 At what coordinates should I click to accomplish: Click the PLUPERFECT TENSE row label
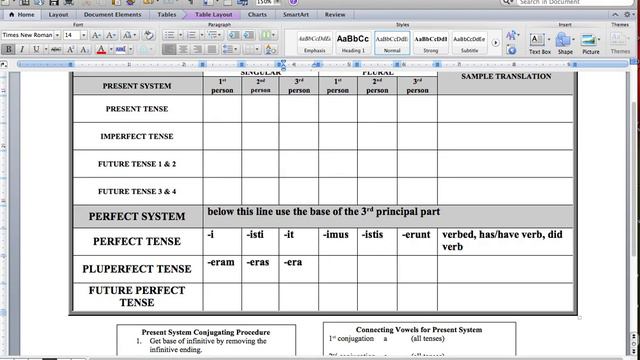(x=137, y=269)
